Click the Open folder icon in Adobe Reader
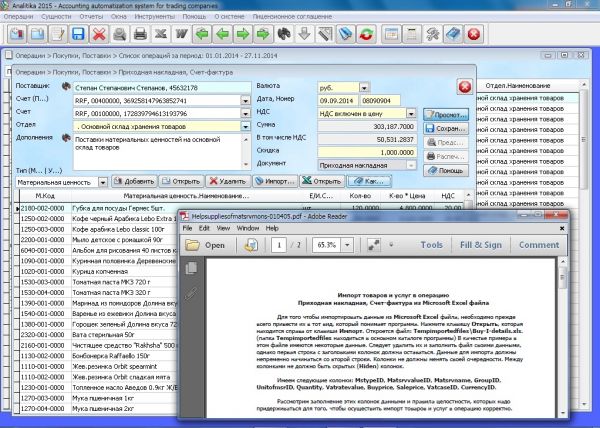The image size is (600, 428). tap(191, 244)
